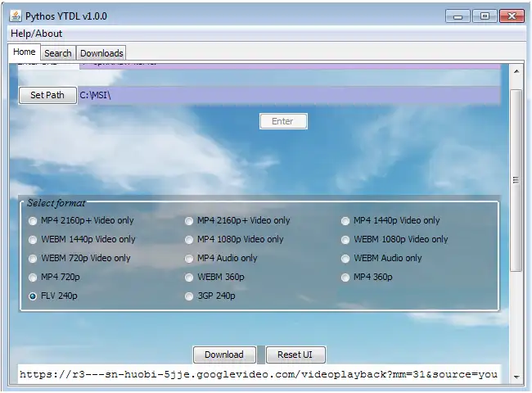Click the vertical scrollbar down arrow
Viewport: 532px width, 393px height.
[x=516, y=377]
